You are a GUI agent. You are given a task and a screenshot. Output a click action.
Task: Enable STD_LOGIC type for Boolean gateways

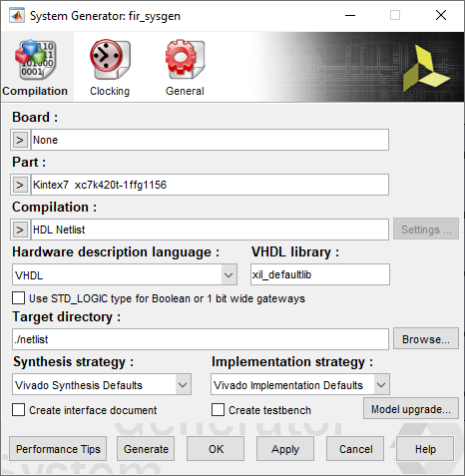[x=18, y=298]
